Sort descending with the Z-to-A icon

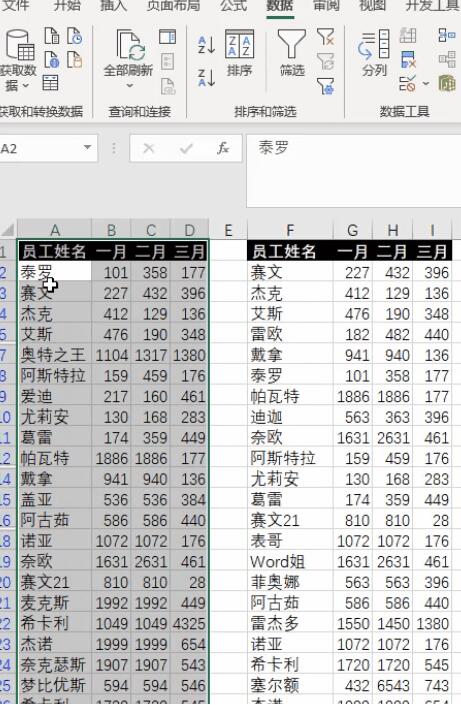206,77
